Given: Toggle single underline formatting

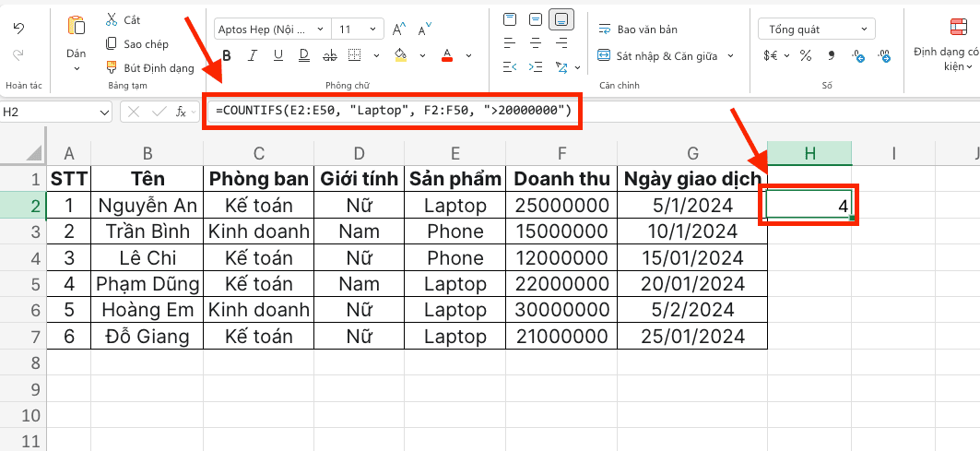Looking at the screenshot, I should [278, 55].
